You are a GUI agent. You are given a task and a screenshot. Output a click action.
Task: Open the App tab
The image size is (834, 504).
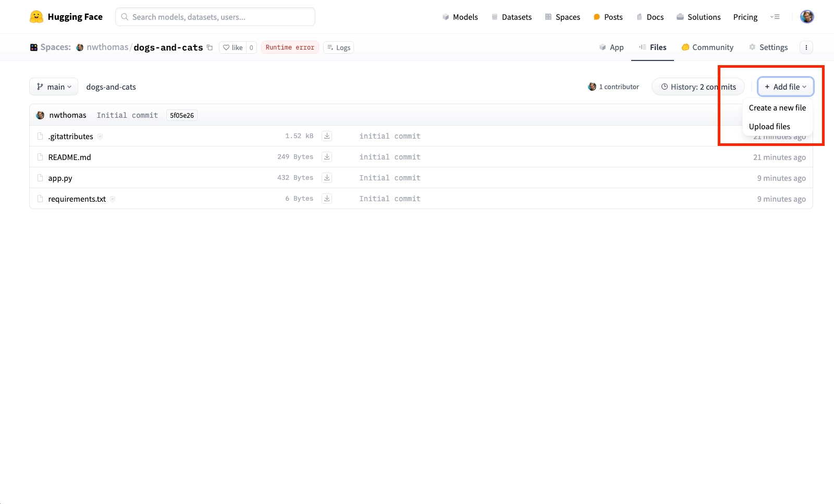coord(611,47)
